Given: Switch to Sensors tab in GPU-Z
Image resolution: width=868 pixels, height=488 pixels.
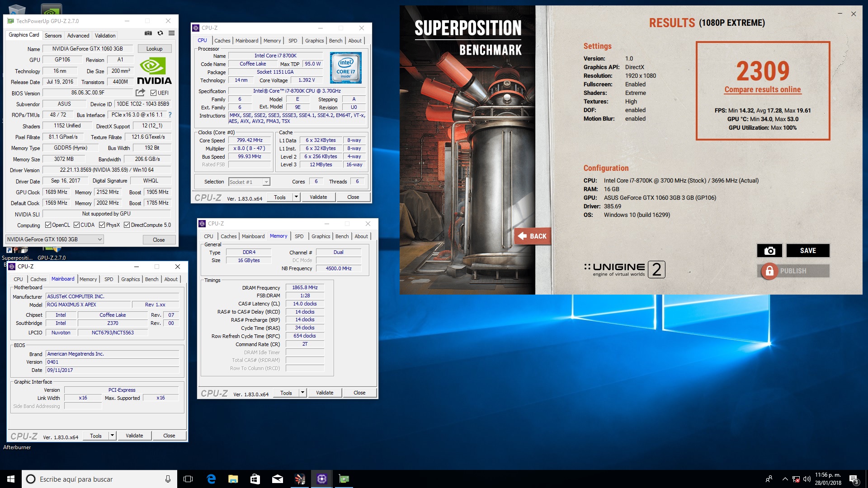Looking at the screenshot, I should (53, 35).
